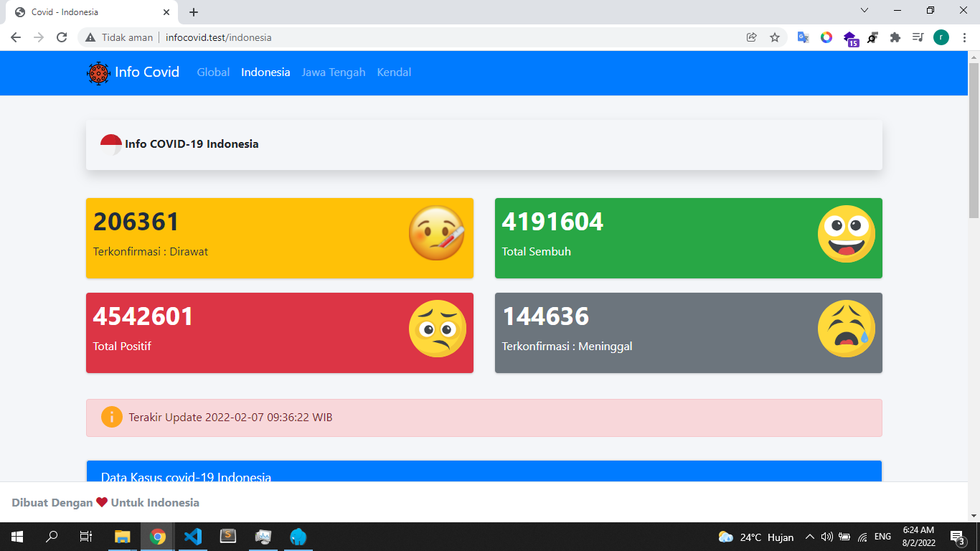980x551 pixels.
Task: Open the Google Translate extension
Action: tap(804, 37)
